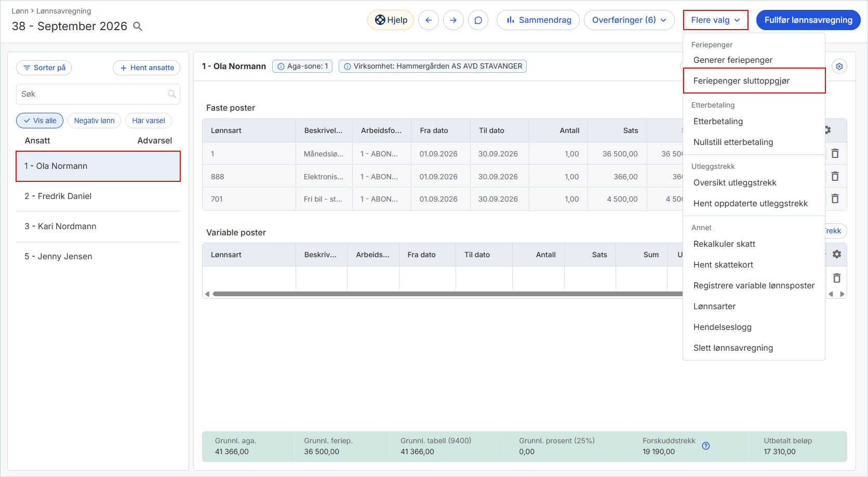Select employee 2 - Fredrik Daniel
This screenshot has height=477, width=868.
[98, 196]
